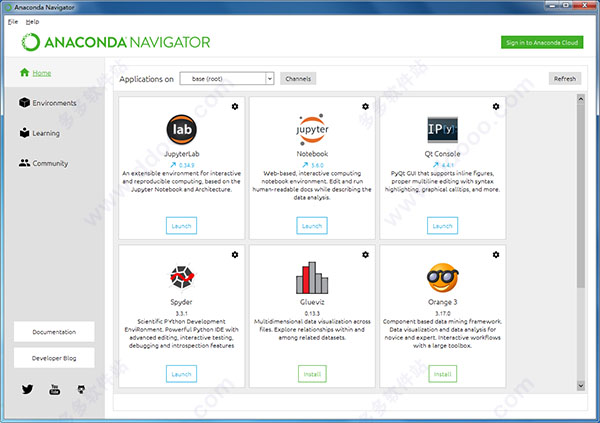Image resolution: width=600 pixels, height=423 pixels.
Task: Click the Qt Console update arrow 4.4.1
Action: click(443, 165)
